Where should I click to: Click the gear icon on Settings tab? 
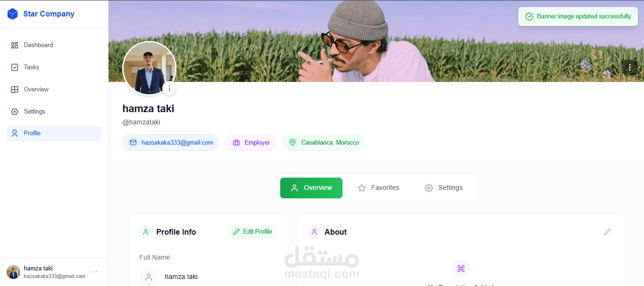(x=429, y=188)
